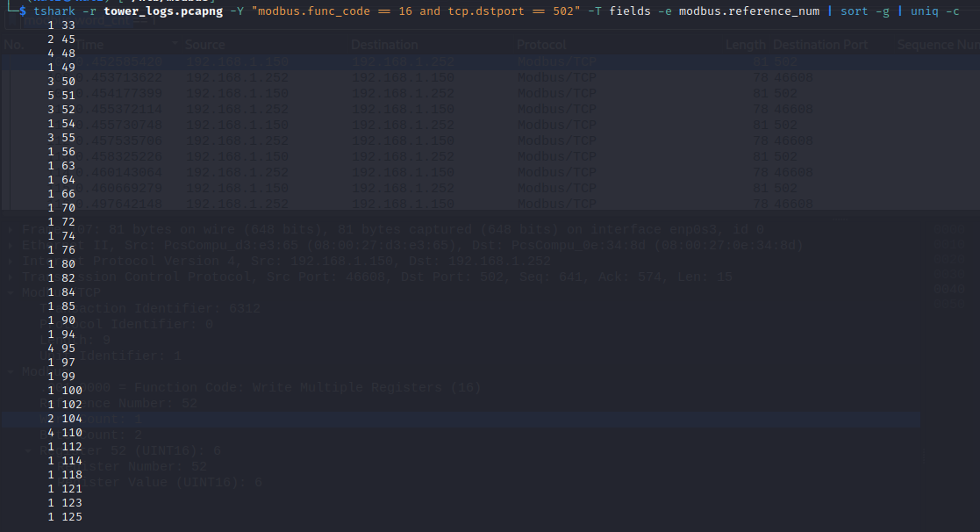Expand the Internet Protocol Version 4 node
The height and width of the screenshot is (532, 980).
(8, 262)
